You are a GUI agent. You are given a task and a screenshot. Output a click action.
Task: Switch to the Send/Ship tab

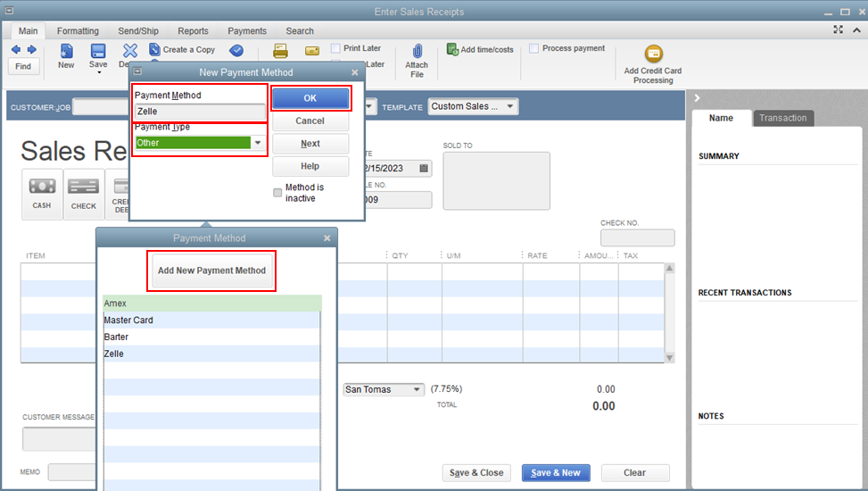(138, 31)
